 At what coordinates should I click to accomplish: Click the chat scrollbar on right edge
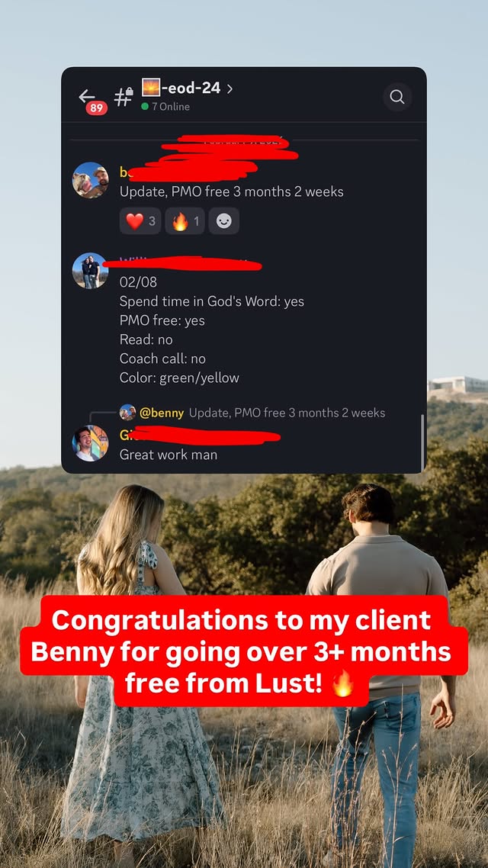pos(422,442)
